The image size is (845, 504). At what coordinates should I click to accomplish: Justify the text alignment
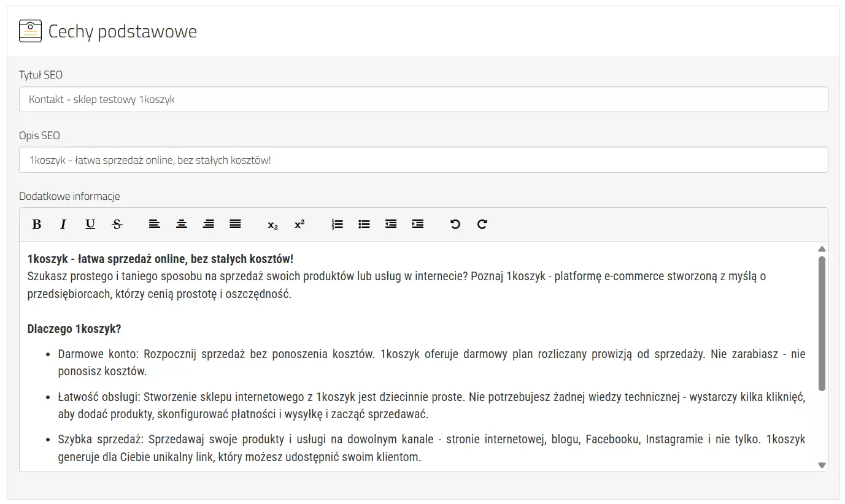235,224
